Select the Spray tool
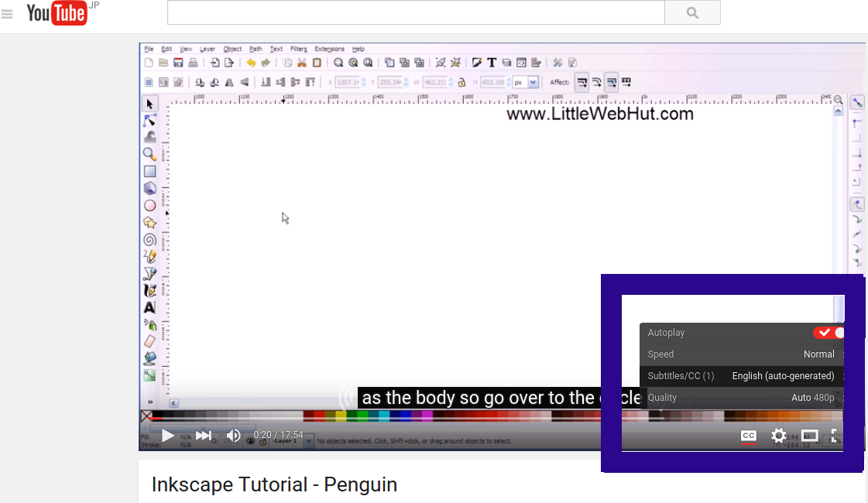Viewport: 868px width, 503px height. pos(149,325)
